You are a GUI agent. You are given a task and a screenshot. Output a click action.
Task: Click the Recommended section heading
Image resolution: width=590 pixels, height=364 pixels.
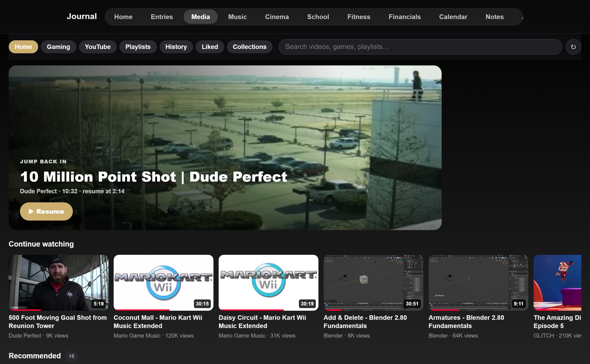pyautogui.click(x=35, y=356)
